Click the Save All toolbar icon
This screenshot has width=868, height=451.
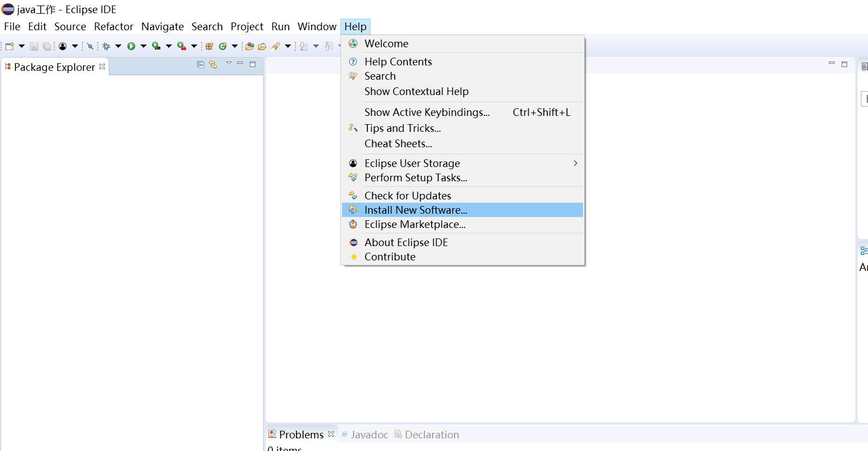tap(47, 47)
